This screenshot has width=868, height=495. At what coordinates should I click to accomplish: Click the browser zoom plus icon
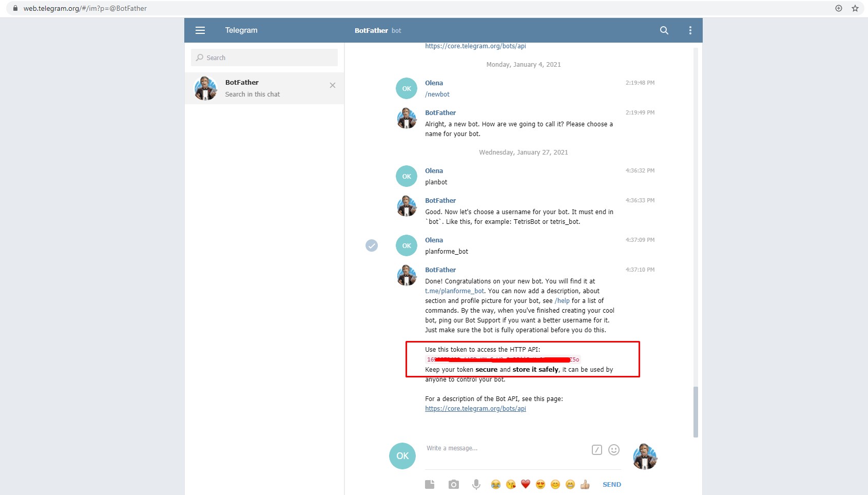(x=839, y=8)
